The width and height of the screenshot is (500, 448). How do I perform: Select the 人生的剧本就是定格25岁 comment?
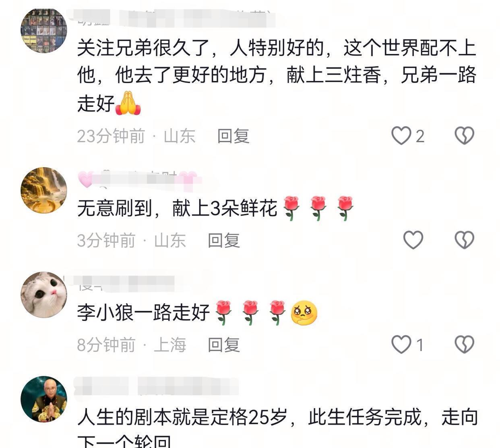(x=278, y=428)
